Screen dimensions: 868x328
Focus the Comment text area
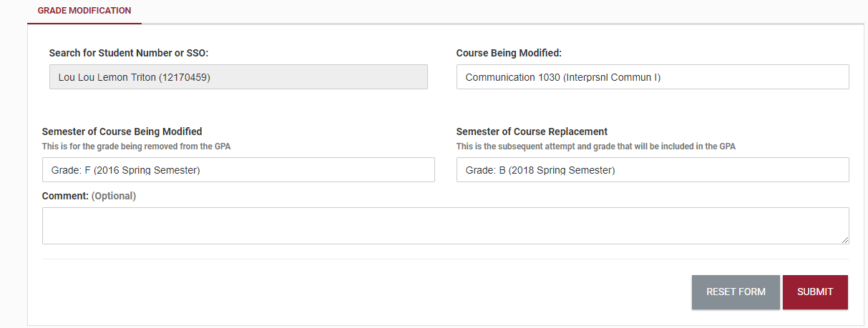[x=445, y=226]
